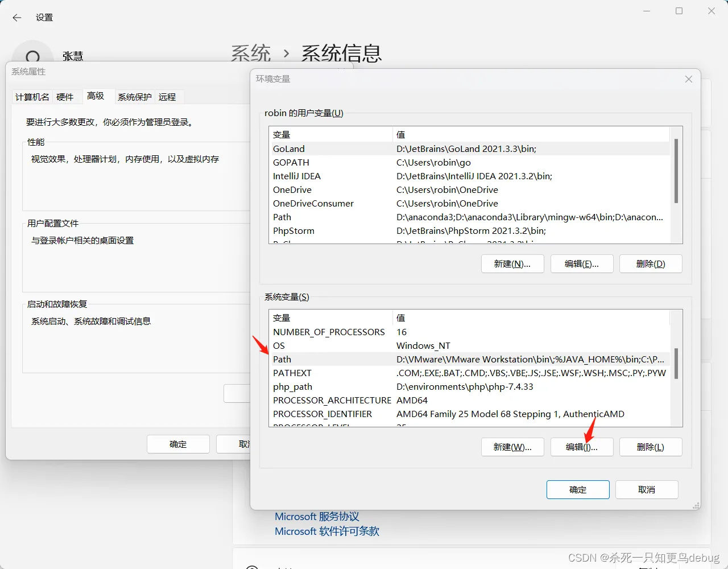Select NUMBER_OF_PROCESSORS system variable row

(470, 332)
